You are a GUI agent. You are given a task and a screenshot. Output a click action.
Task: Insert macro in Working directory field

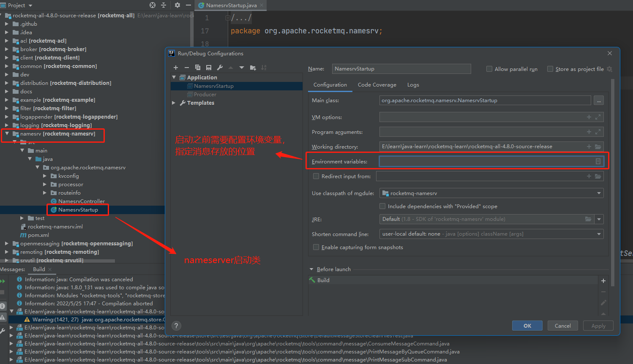tap(589, 147)
